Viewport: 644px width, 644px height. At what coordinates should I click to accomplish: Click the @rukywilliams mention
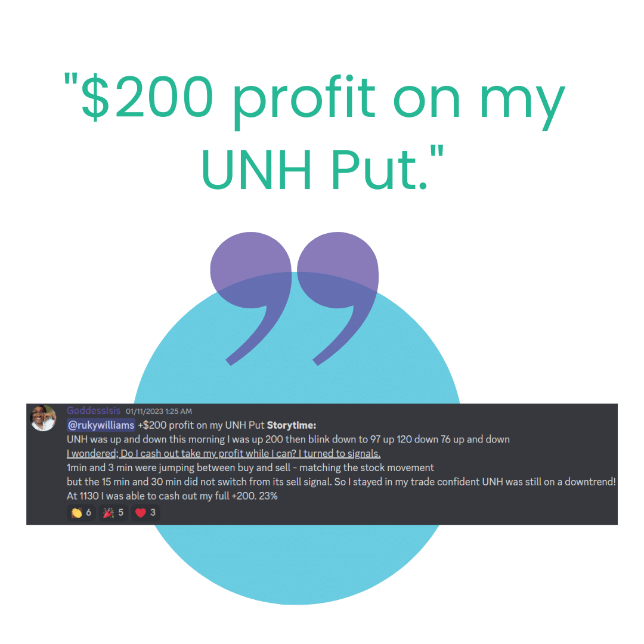coord(101,425)
